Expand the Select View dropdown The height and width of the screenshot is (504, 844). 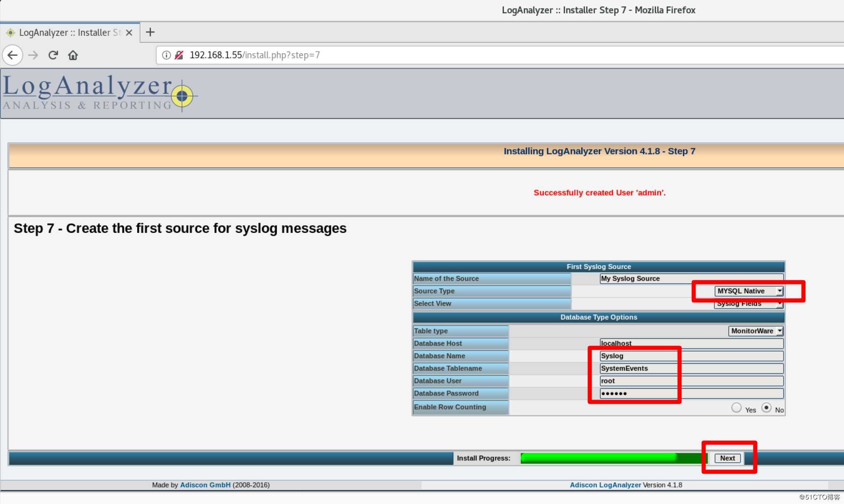pyautogui.click(x=780, y=303)
